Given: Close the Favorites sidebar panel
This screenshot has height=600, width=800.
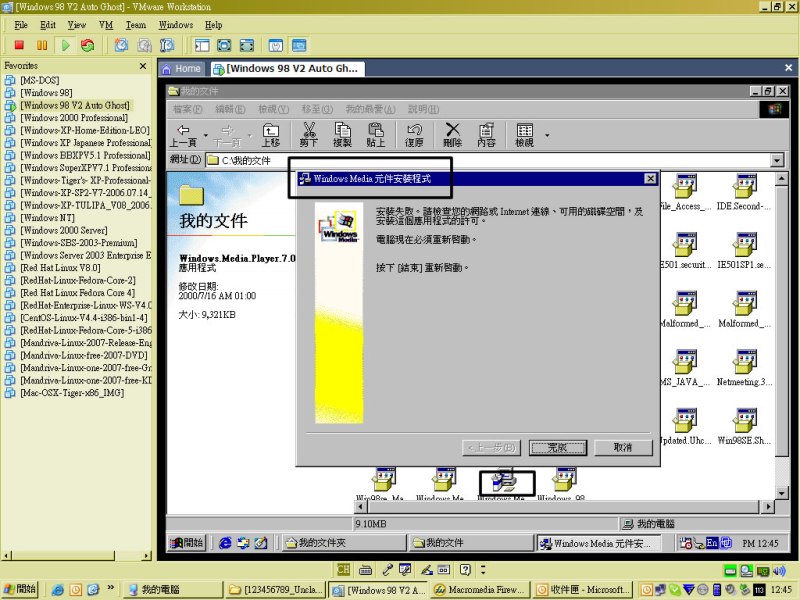Looking at the screenshot, I should pyautogui.click(x=143, y=66).
